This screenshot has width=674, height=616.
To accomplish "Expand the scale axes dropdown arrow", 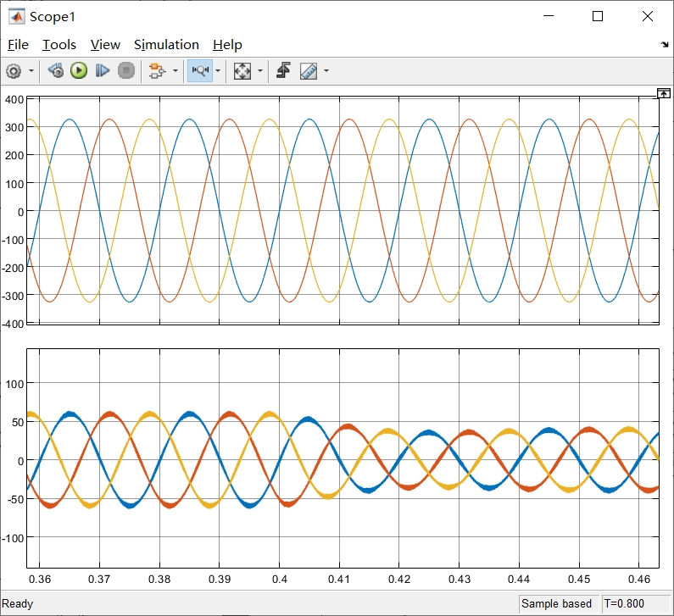I will [260, 71].
